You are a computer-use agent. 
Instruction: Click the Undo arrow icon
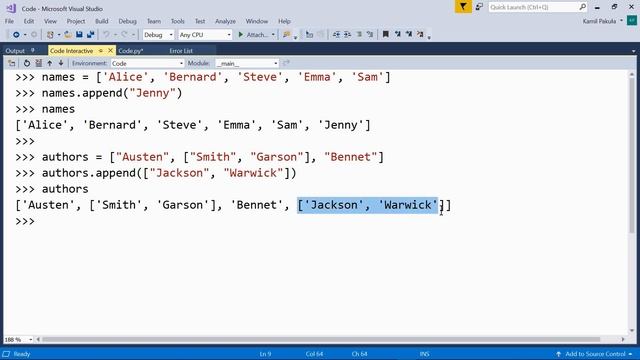tap(106, 35)
